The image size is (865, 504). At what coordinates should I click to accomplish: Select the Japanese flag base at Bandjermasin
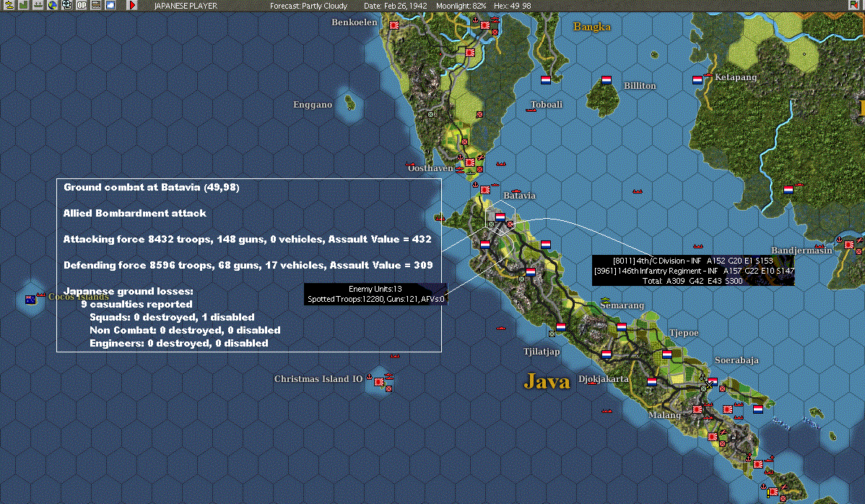coord(849,245)
